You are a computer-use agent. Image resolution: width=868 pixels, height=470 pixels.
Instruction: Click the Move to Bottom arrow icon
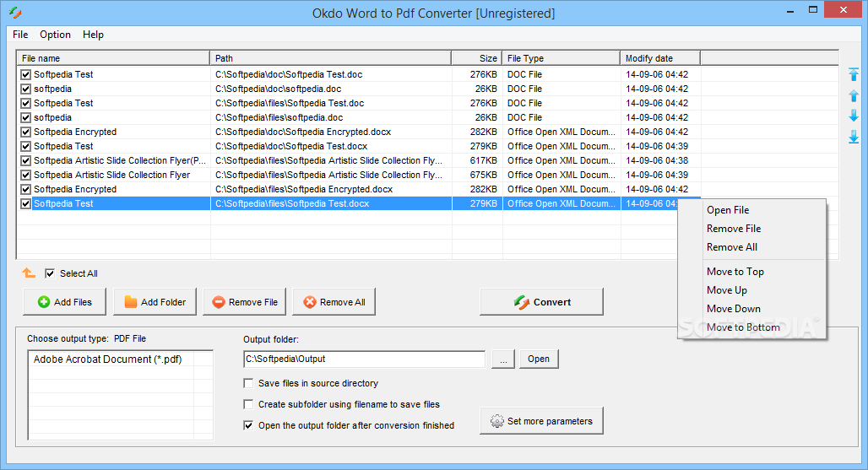click(854, 137)
